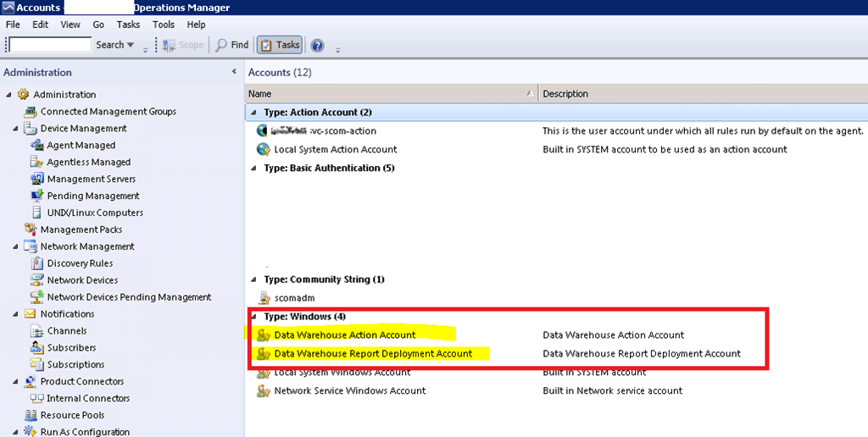Collapse the Notifications tree node

(x=15, y=314)
